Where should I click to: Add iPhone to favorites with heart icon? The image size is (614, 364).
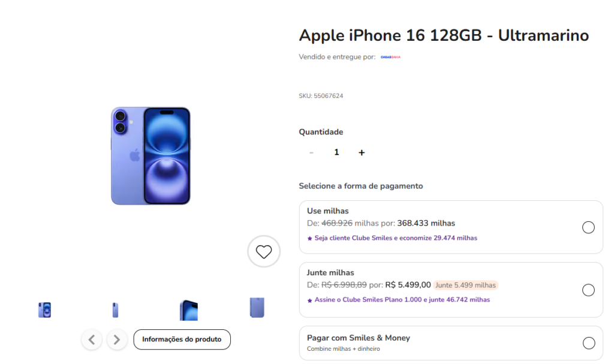[264, 252]
